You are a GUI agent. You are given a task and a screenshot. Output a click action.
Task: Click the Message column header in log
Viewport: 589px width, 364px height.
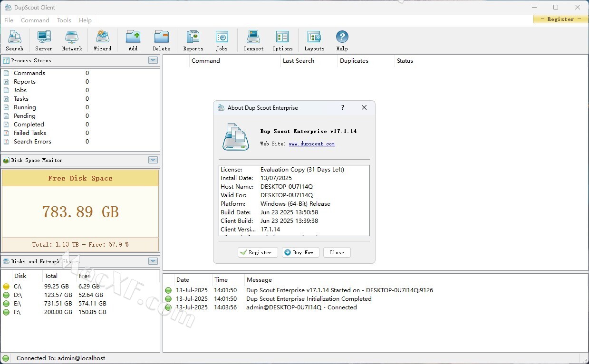(259, 280)
